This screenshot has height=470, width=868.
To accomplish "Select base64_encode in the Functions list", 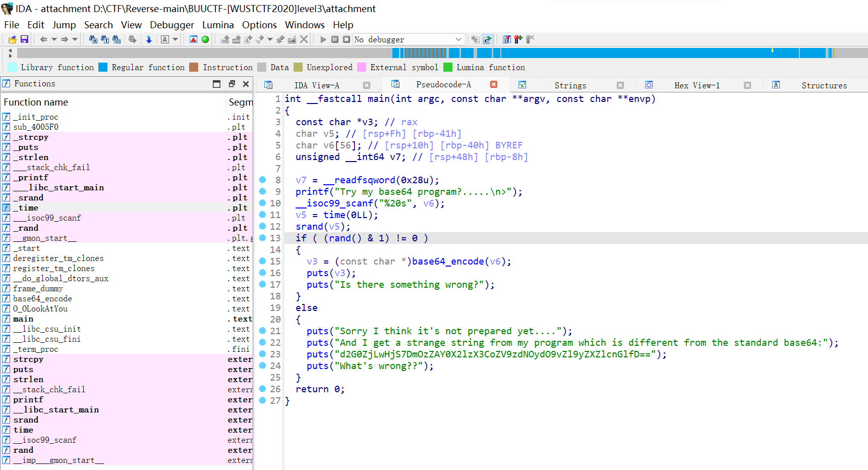I will point(42,298).
